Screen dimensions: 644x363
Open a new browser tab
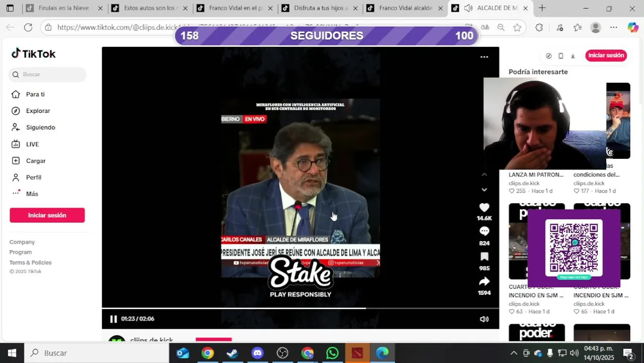(x=542, y=8)
